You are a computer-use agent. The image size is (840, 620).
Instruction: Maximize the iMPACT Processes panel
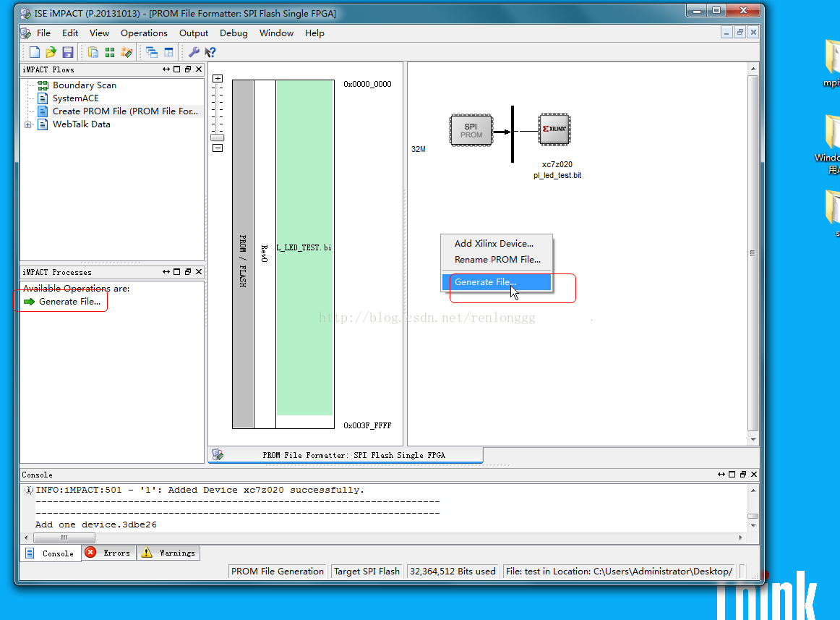[x=177, y=272]
